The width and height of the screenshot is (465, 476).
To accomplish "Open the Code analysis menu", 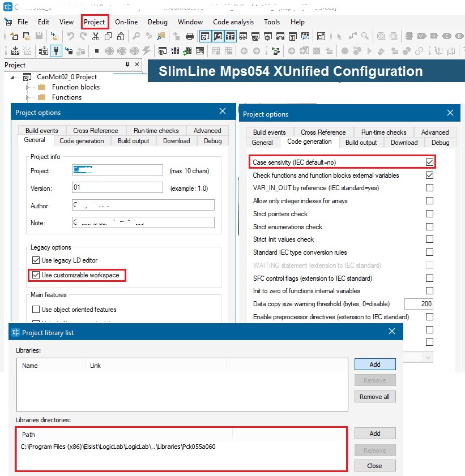I will (x=233, y=22).
